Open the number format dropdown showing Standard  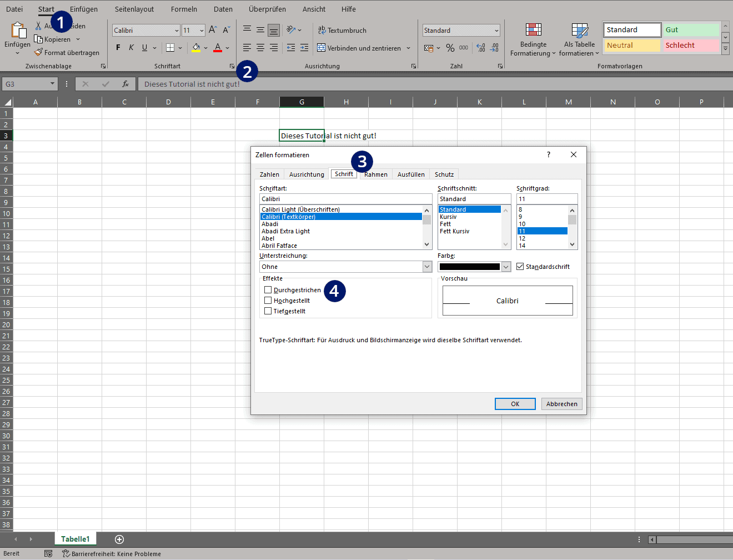[460, 30]
